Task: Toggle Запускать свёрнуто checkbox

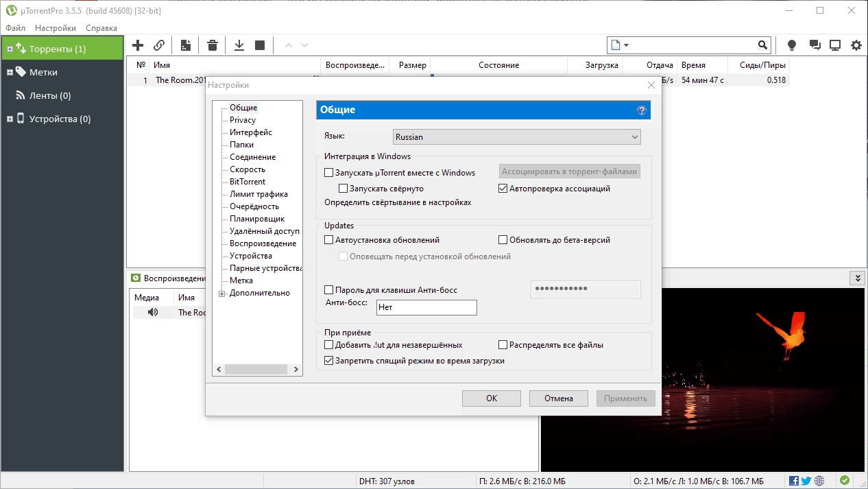Action: [343, 188]
